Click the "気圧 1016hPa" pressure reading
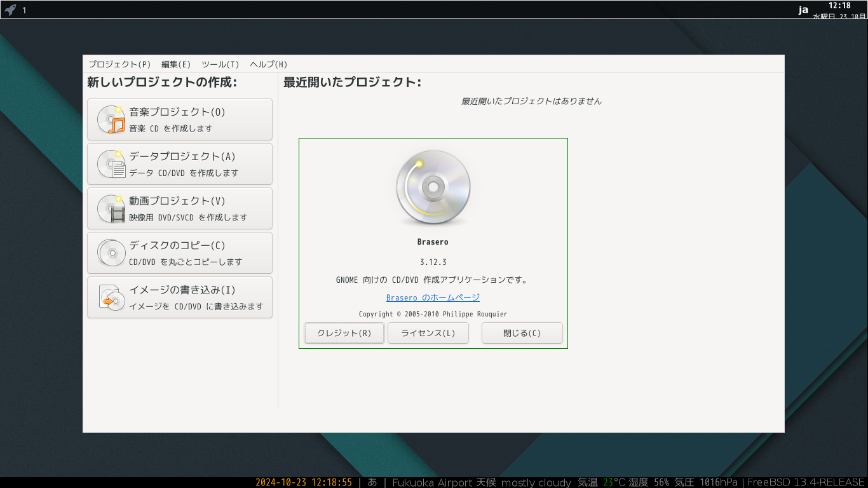 (x=706, y=482)
